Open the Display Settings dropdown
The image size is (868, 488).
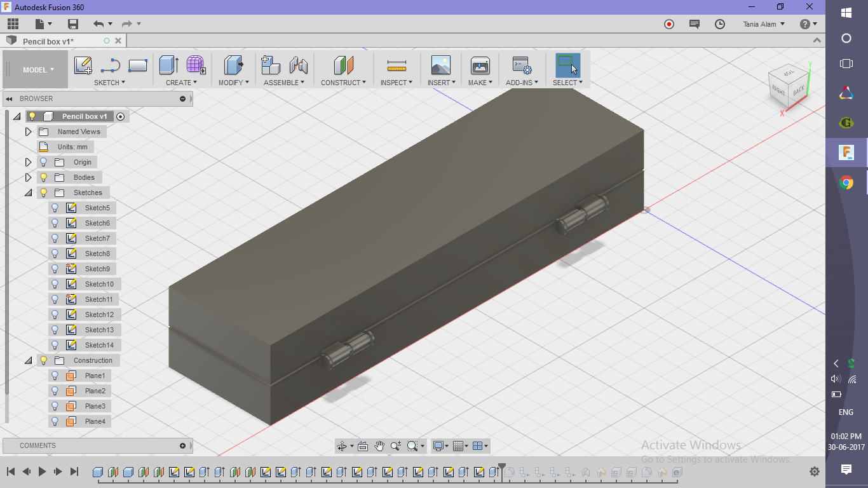440,446
